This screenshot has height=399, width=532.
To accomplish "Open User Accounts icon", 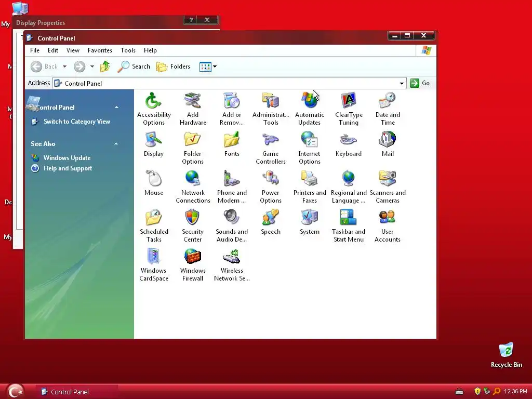I will point(388,226).
